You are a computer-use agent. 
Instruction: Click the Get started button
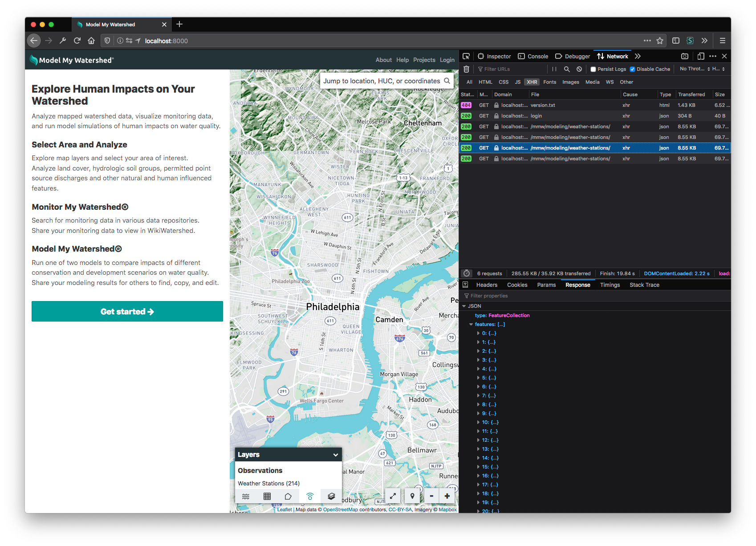click(x=127, y=311)
